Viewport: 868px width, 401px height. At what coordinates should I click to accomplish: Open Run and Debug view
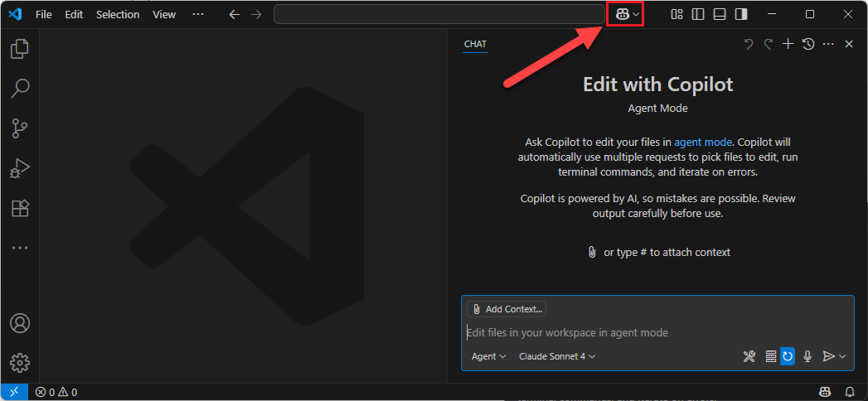pyautogui.click(x=19, y=168)
